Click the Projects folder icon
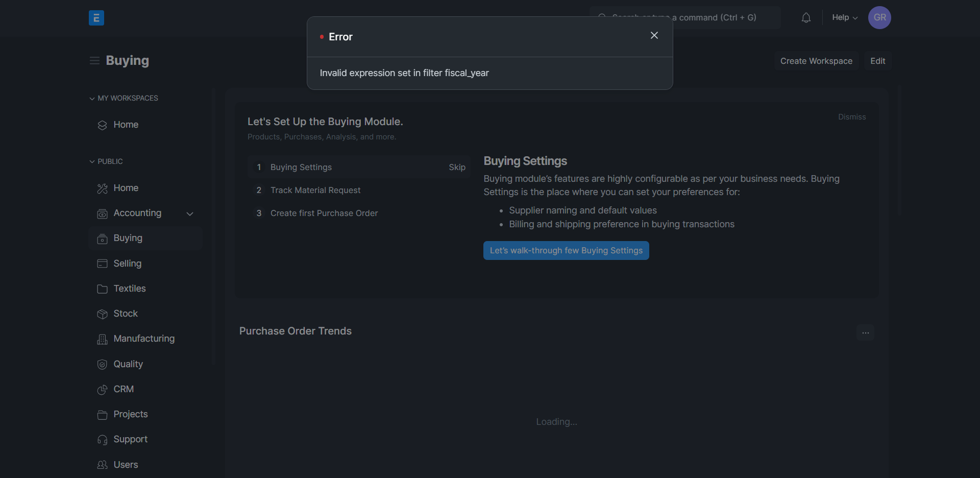 tap(102, 415)
